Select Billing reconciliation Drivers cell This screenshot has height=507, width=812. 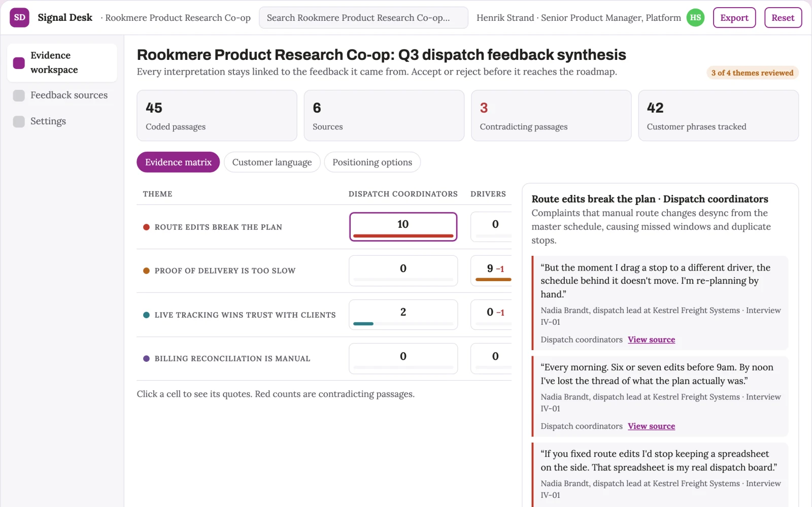(x=491, y=359)
